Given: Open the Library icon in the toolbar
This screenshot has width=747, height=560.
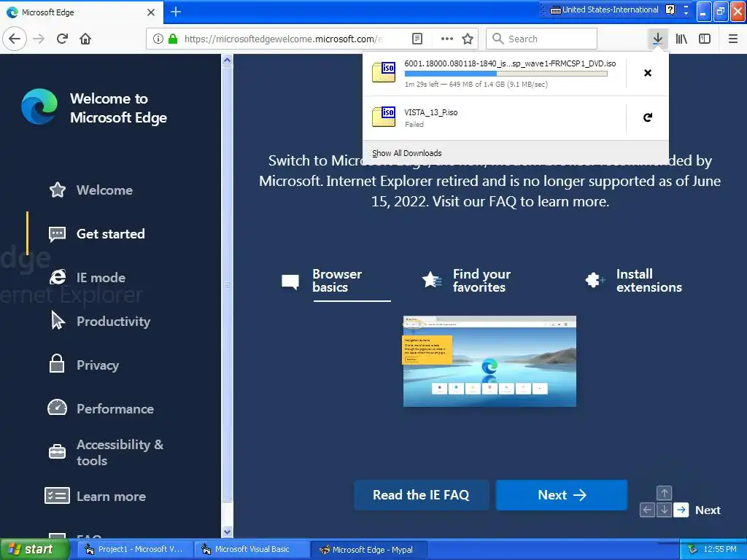Looking at the screenshot, I should tap(681, 39).
